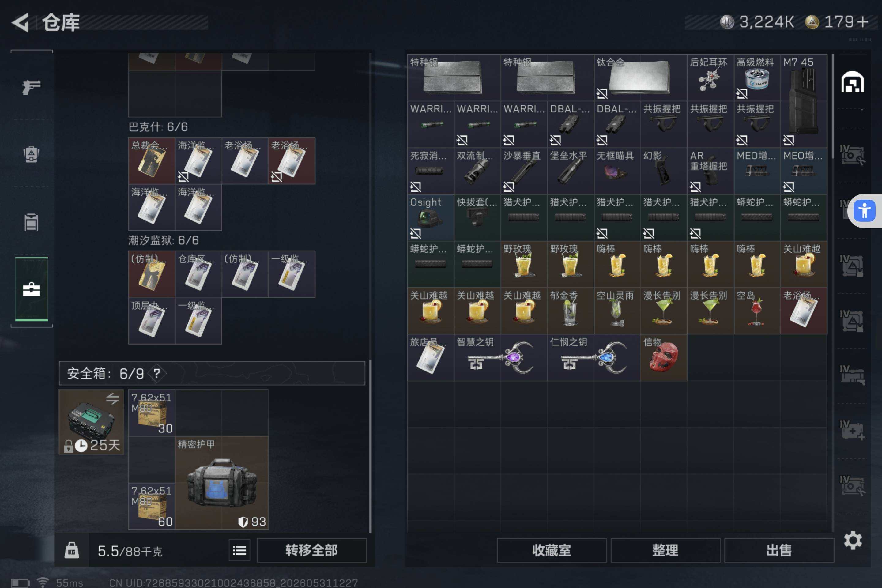Click the 3,224K coin currency icon

click(727, 22)
